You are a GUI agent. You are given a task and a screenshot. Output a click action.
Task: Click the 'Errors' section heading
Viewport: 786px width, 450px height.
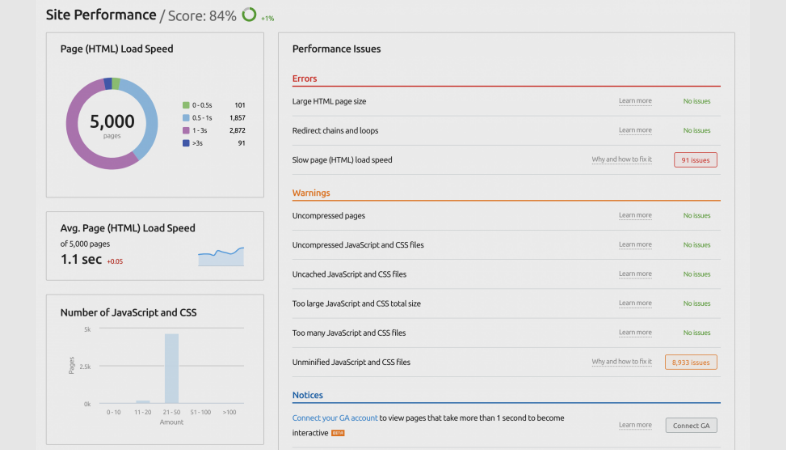[x=304, y=79]
